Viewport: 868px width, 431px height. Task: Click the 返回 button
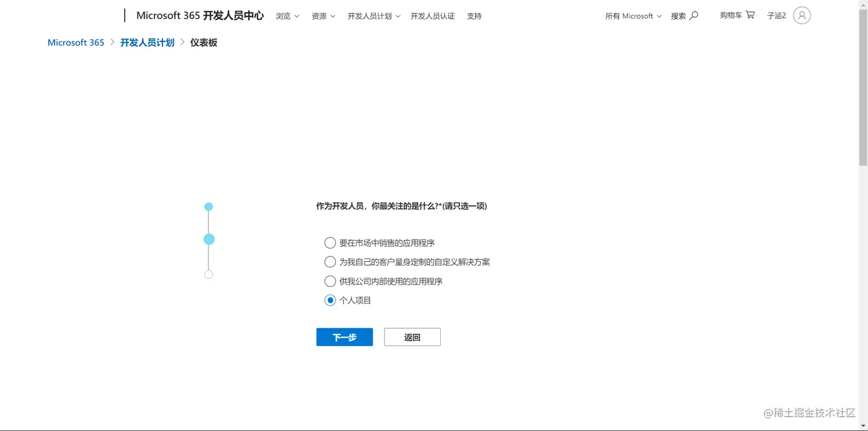pos(412,337)
